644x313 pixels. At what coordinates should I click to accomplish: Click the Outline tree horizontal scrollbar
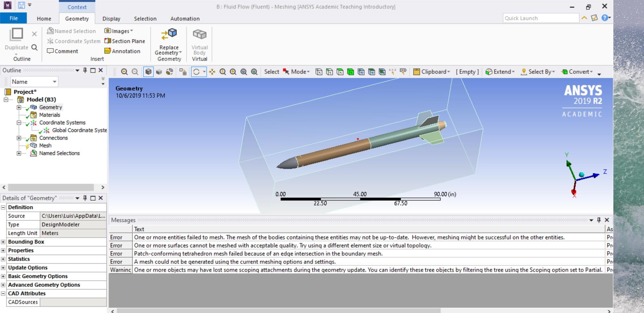[x=51, y=187]
